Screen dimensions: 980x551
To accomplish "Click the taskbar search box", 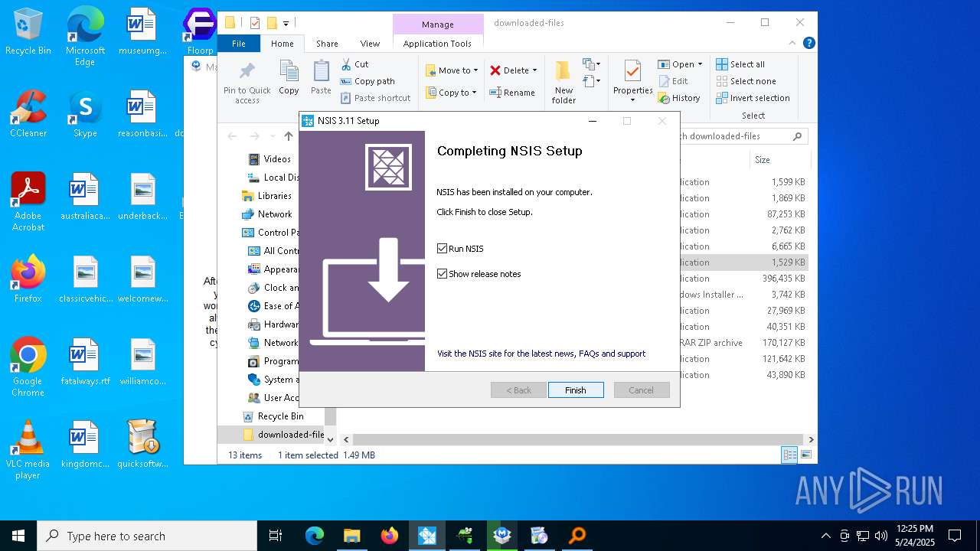I will (x=147, y=536).
